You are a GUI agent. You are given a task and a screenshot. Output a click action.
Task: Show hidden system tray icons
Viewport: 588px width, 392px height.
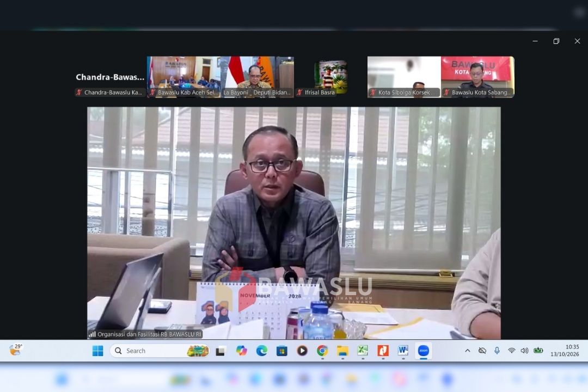tap(468, 351)
